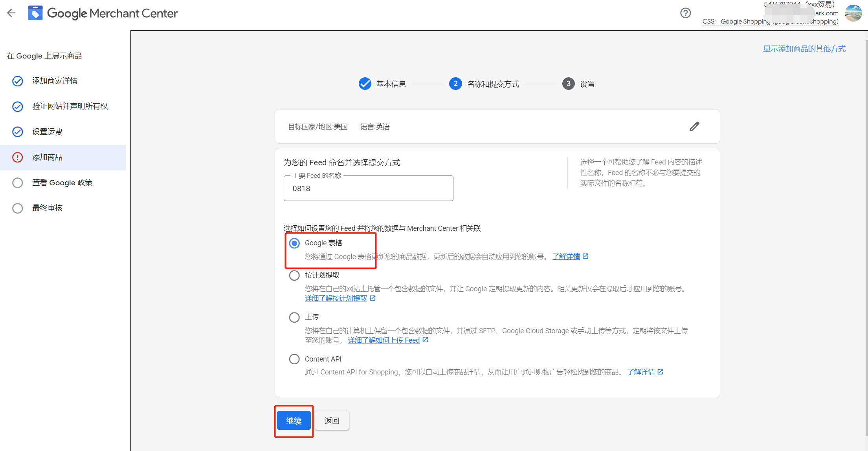Click the red warning icon beside 添加商品
Image resolution: width=868 pixels, height=451 pixels.
(18, 157)
